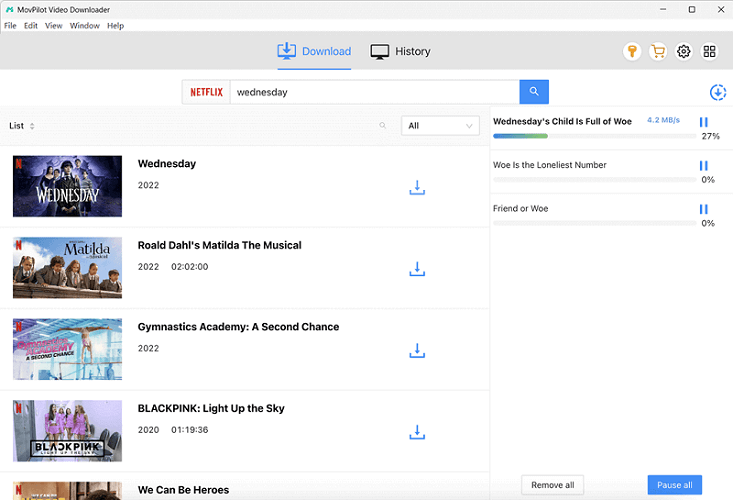Open the Window menu
The height and width of the screenshot is (500, 733).
[85, 26]
